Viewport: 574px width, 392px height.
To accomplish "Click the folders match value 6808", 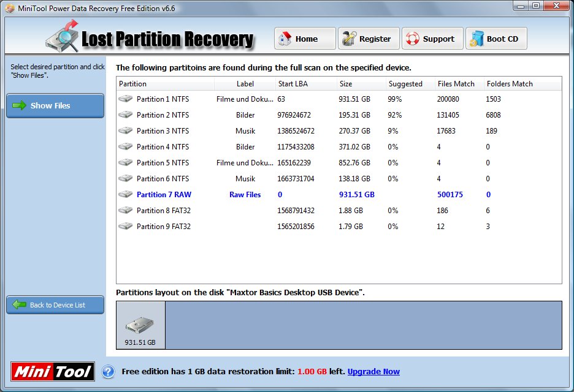I will (493, 115).
